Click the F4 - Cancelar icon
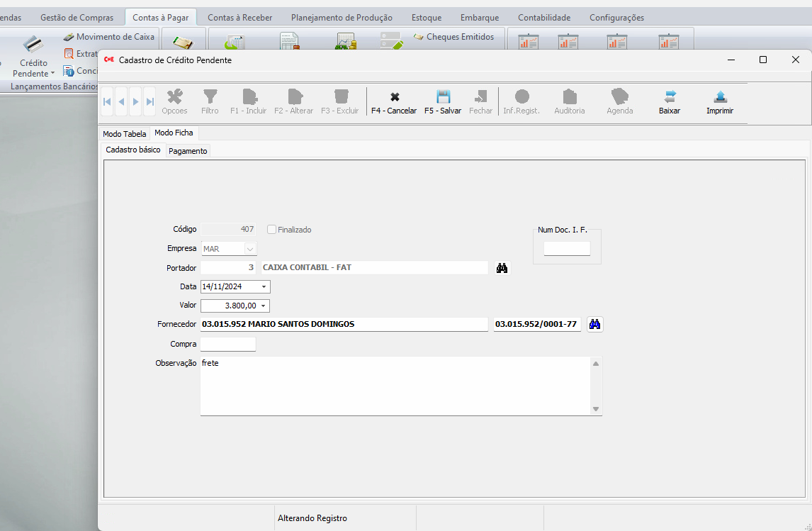 (394, 97)
